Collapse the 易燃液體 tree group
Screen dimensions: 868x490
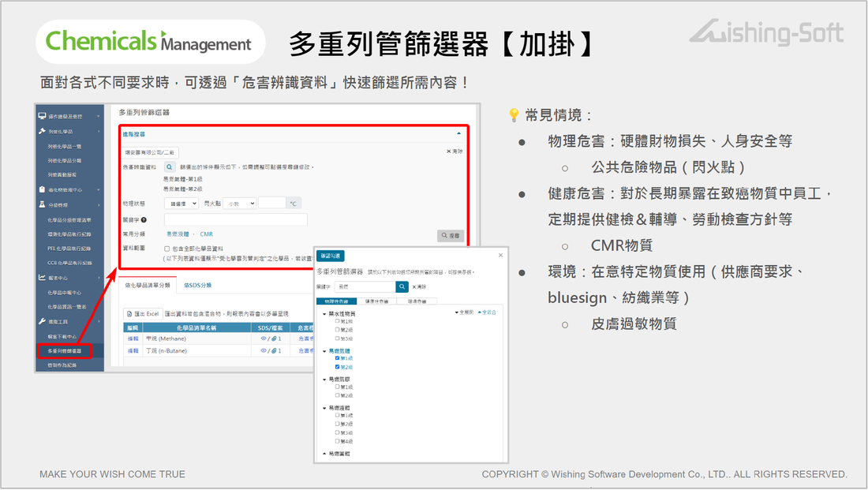(324, 408)
